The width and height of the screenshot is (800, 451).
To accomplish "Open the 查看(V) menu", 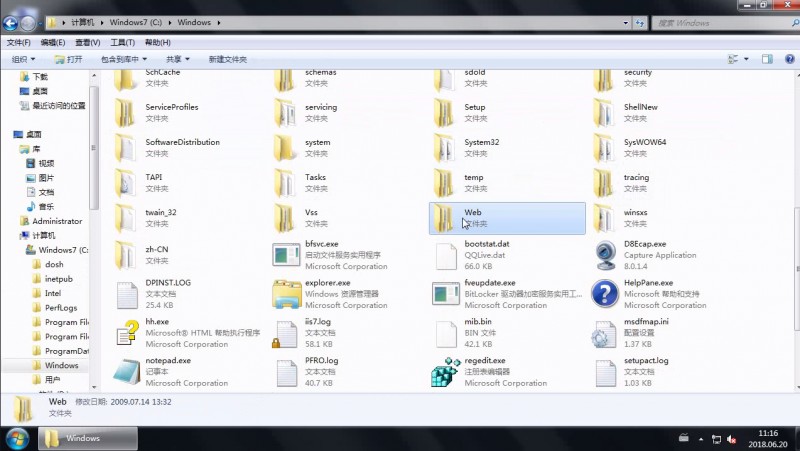I will pos(88,42).
